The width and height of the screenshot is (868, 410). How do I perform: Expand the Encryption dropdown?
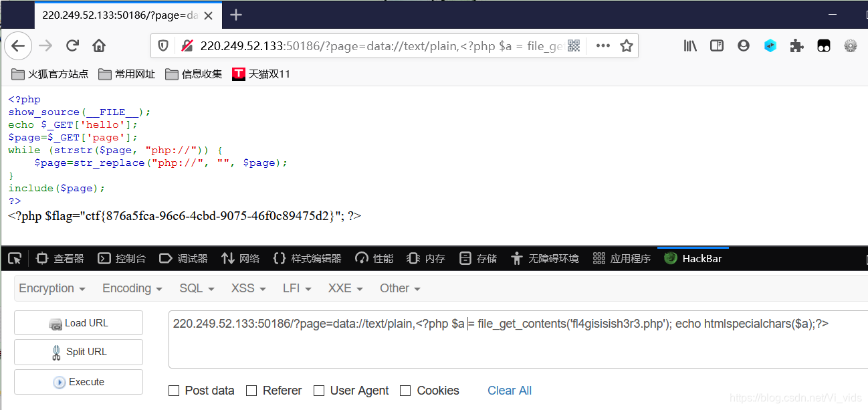click(52, 288)
